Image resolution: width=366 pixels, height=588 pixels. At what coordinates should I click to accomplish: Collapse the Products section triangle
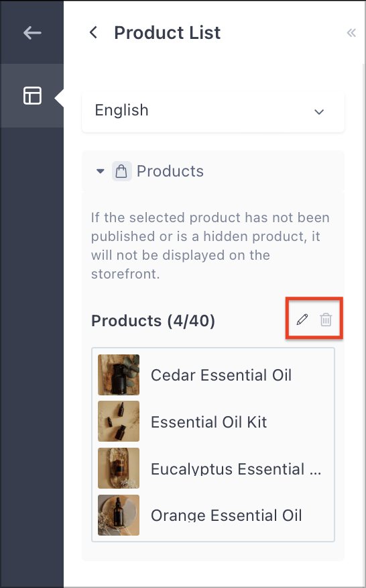click(100, 171)
